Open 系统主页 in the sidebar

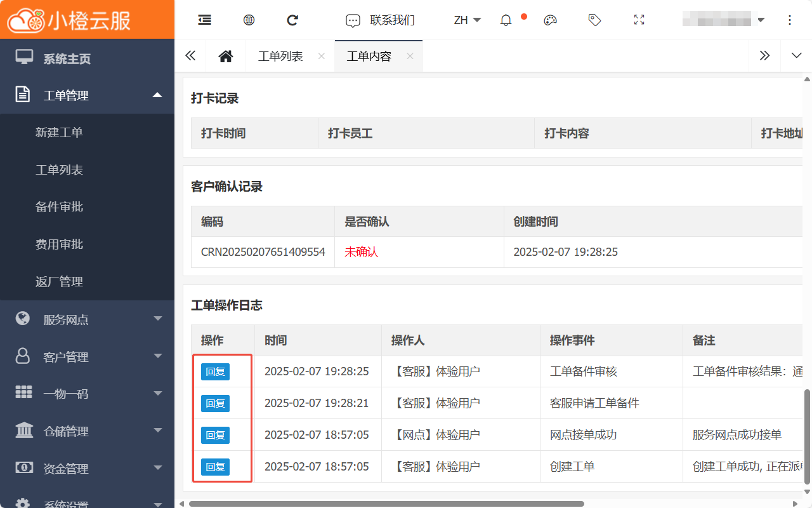pyautogui.click(x=67, y=59)
